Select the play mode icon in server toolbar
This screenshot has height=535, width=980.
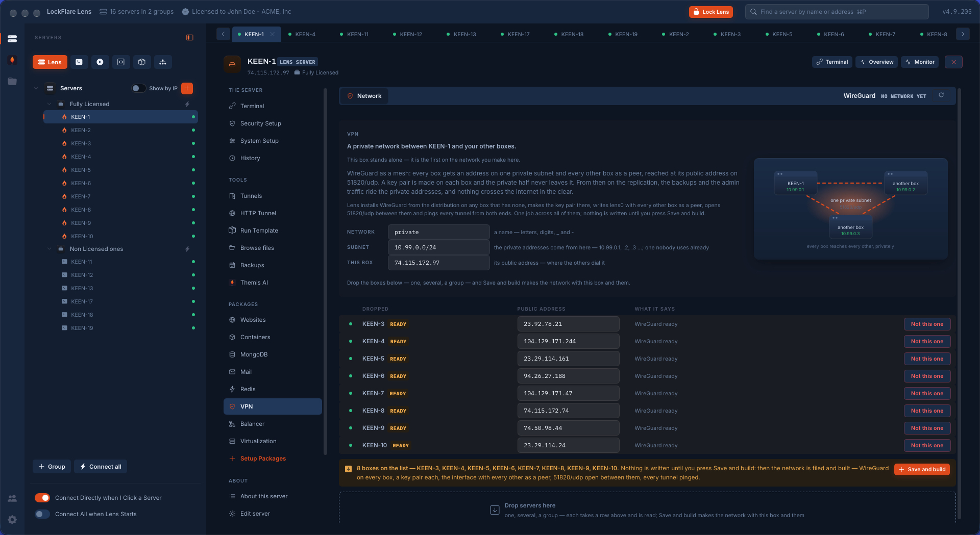(x=100, y=62)
